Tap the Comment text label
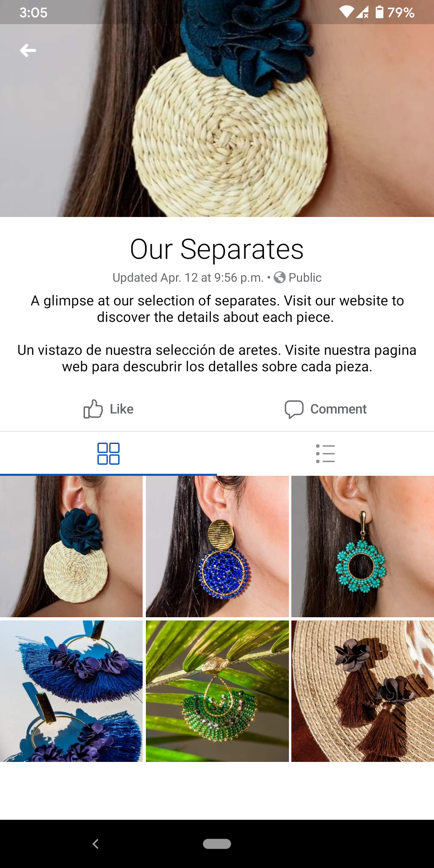 338,409
